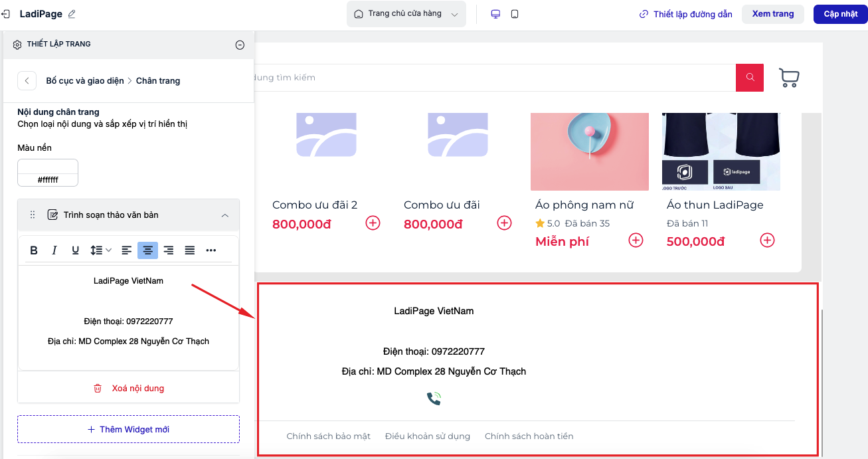
Task: Click the Áo thun LadiPage product title
Action: tap(715, 205)
